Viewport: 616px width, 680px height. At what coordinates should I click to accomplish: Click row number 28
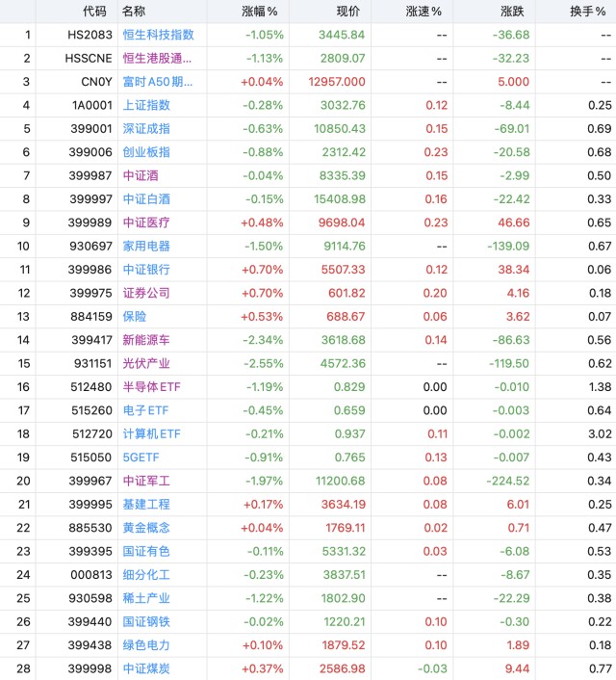click(23, 668)
